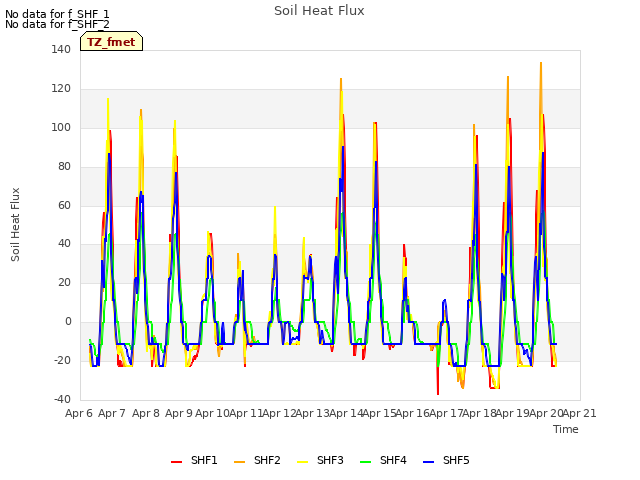
Task: Click the orange SHF2 legend swatch
Action: pos(240,461)
